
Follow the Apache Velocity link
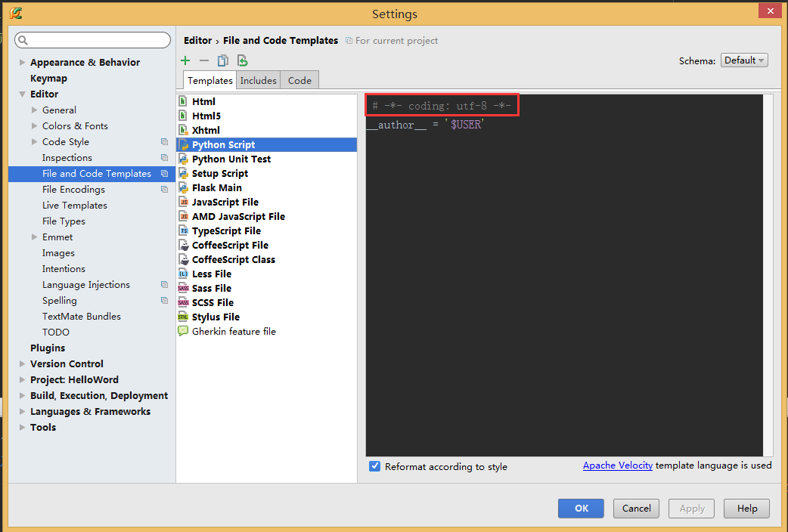pyautogui.click(x=618, y=466)
